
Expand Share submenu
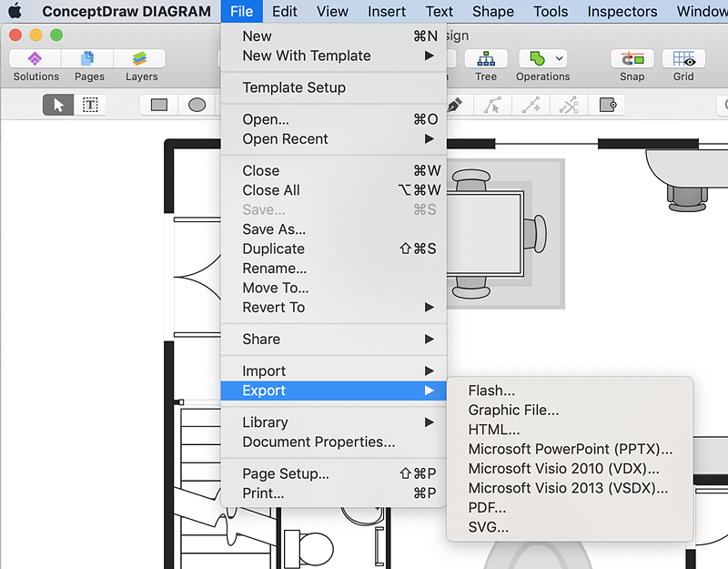[333, 339]
